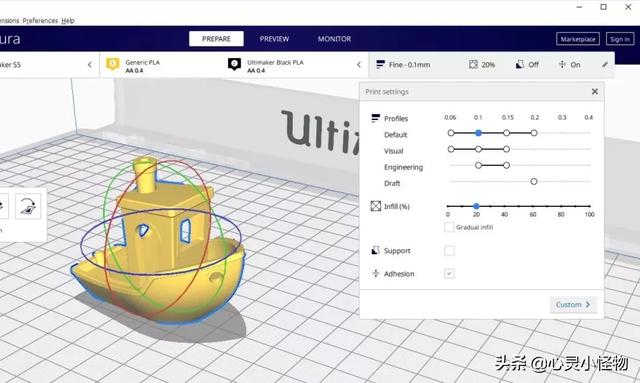Click the pencil edit icon in settings bar
This screenshot has height=383, width=640.
(605, 65)
